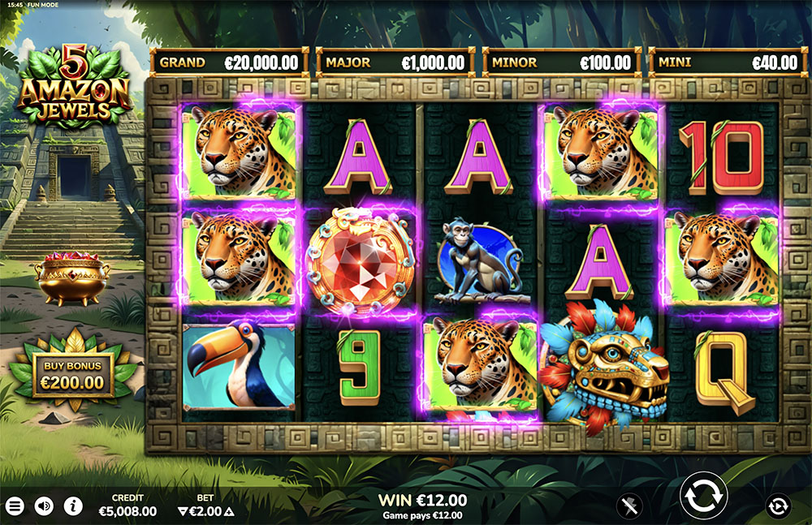Image resolution: width=812 pixels, height=525 pixels.
Task: Click the golden jewel pot
Action: click(x=72, y=278)
